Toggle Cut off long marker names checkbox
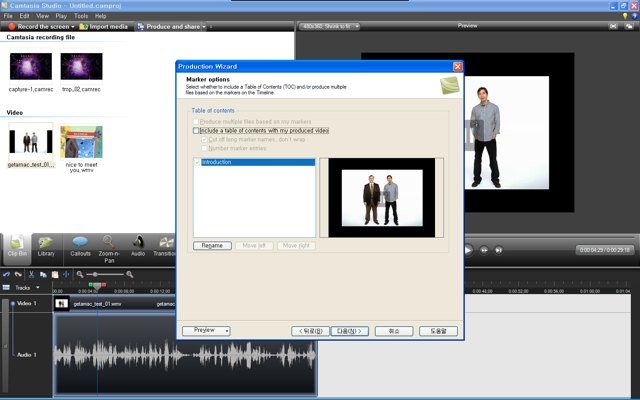This screenshot has width=640, height=400. coord(204,140)
